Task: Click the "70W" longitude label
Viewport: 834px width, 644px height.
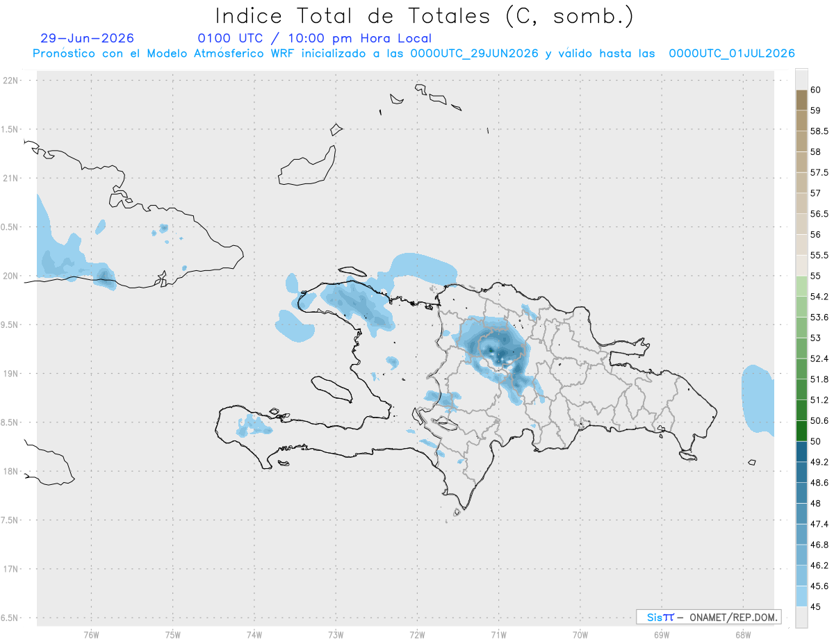Action: 580,635
